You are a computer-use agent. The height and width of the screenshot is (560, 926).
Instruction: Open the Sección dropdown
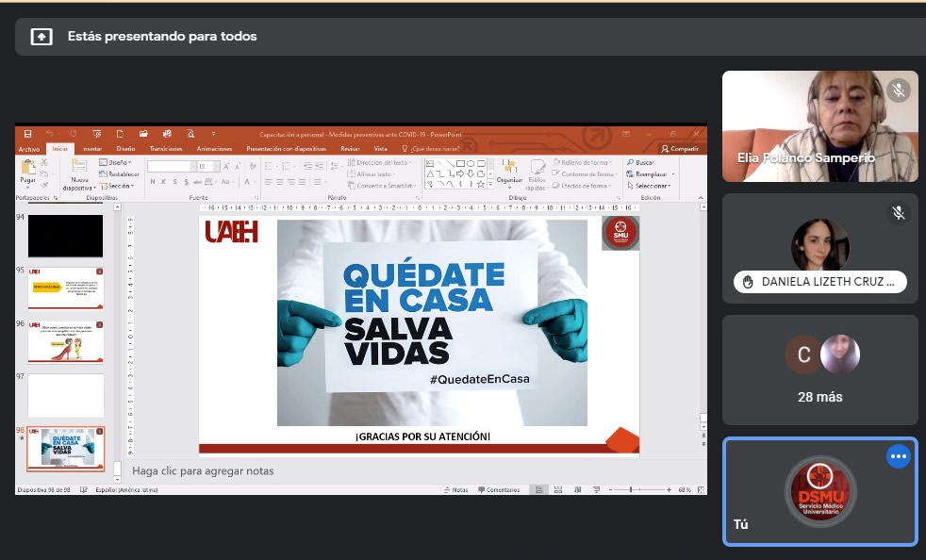(119, 186)
